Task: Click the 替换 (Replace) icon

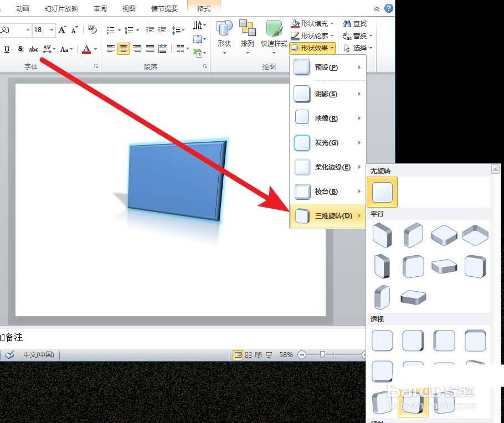Action: (347, 35)
